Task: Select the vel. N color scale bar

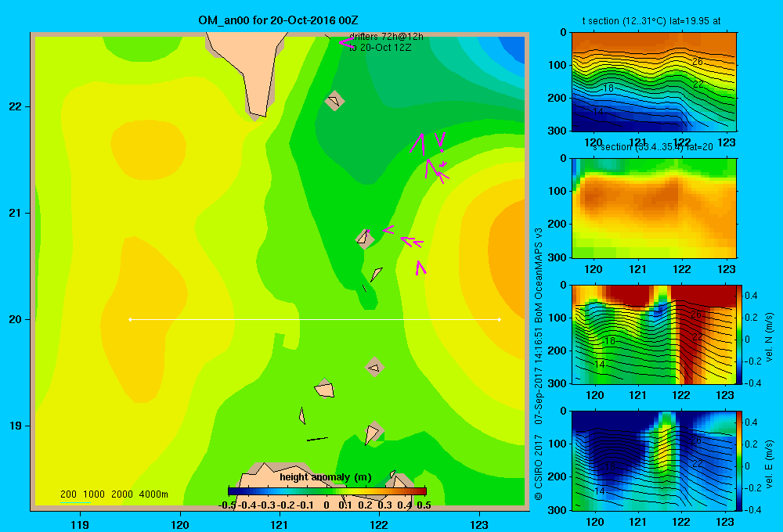Action: (740, 334)
